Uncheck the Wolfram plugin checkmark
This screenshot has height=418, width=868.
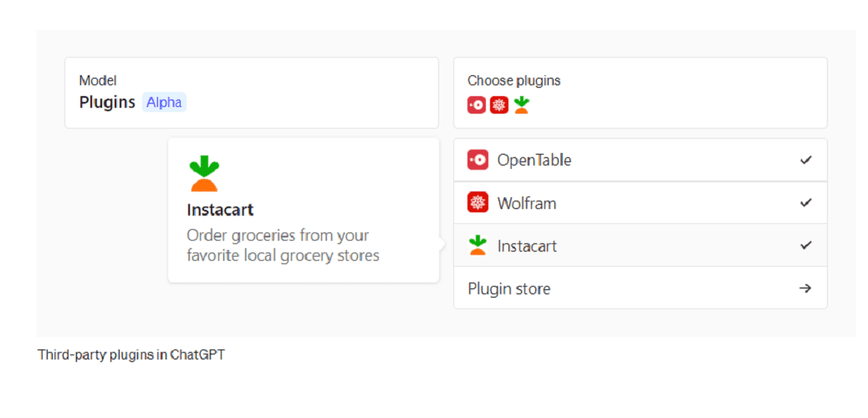(805, 202)
